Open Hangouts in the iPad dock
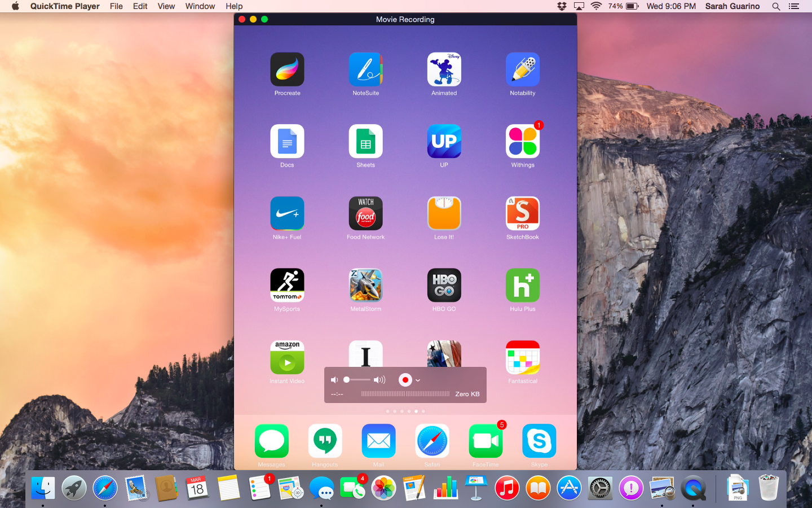Image resolution: width=812 pixels, height=508 pixels. 325,441
